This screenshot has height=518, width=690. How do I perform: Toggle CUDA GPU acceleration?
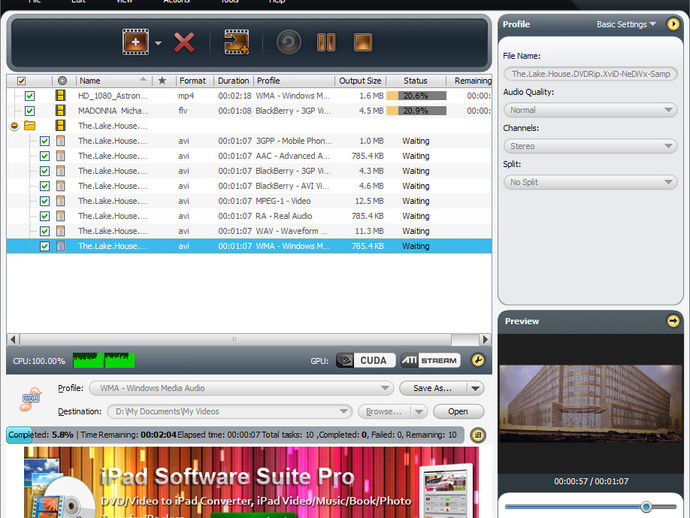tap(366, 360)
